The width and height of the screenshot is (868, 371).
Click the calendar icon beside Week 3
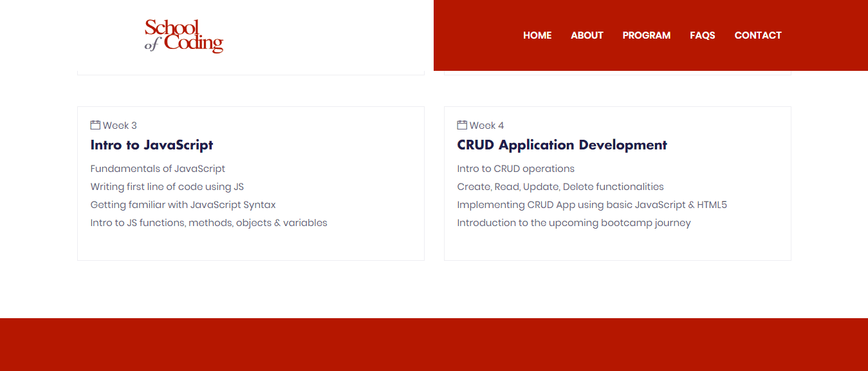pyautogui.click(x=95, y=125)
